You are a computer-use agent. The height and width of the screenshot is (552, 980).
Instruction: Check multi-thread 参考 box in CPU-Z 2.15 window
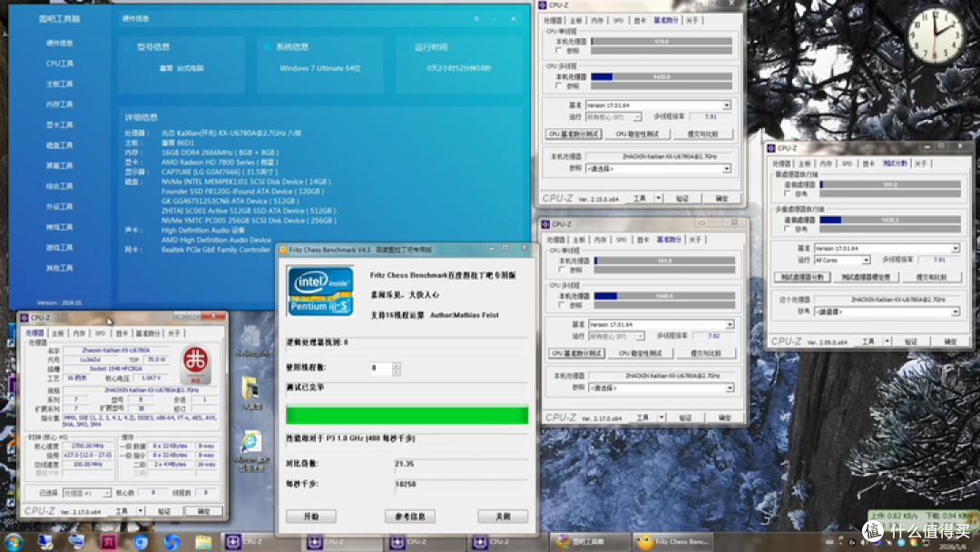pos(558,85)
